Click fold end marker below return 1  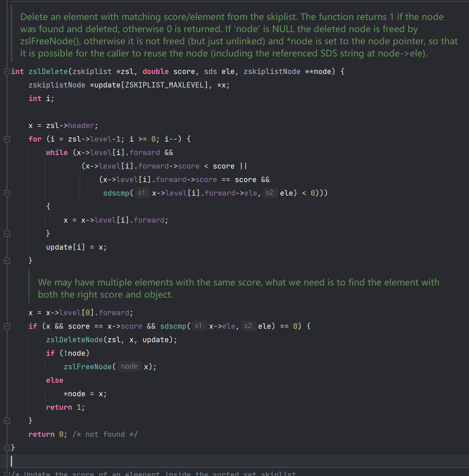click(x=7, y=421)
